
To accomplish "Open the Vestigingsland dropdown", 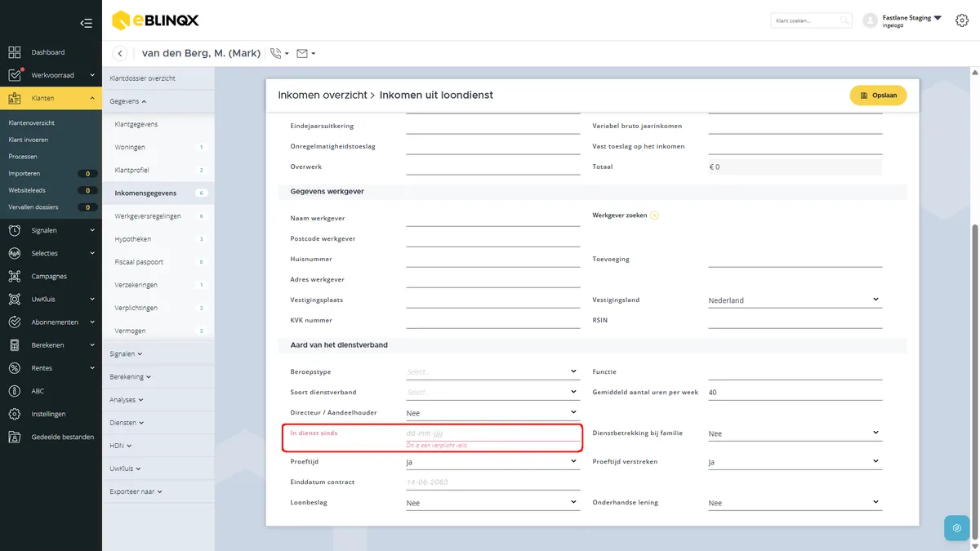I will click(795, 300).
